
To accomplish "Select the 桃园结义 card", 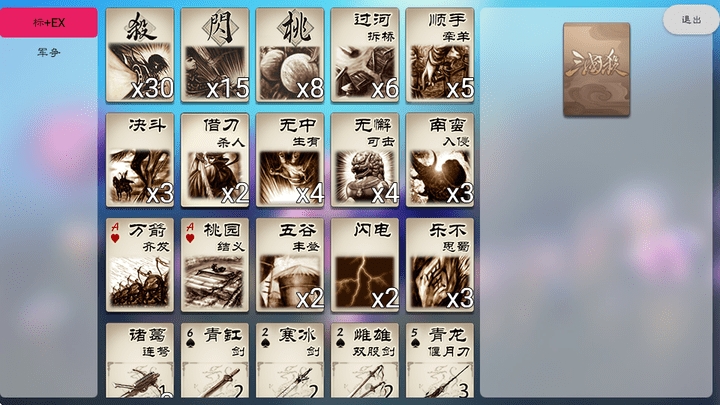I will click(x=215, y=265).
